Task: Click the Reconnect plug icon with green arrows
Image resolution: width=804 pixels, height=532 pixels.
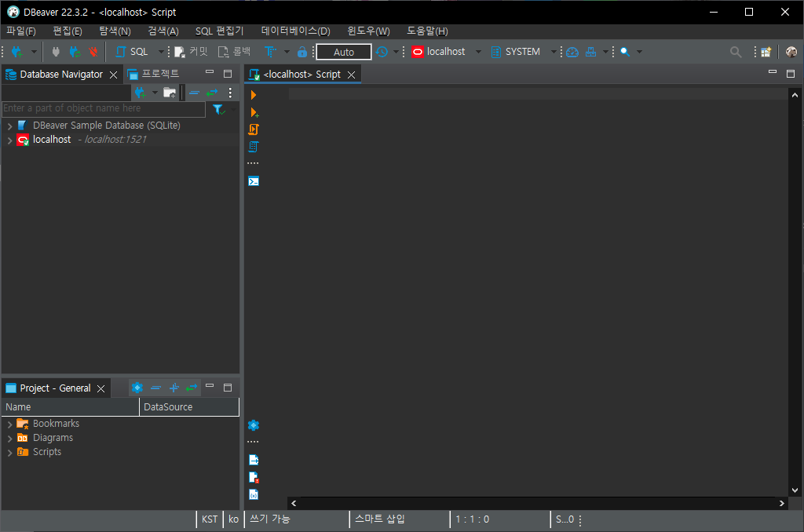Action: tap(75, 52)
